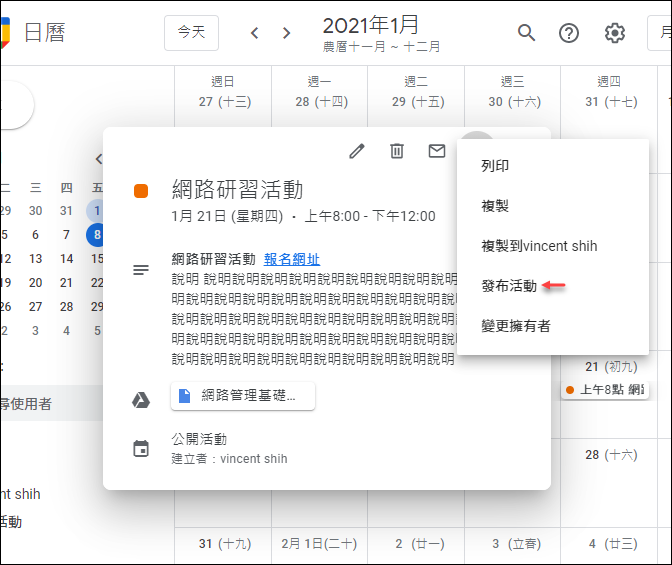Click the orange event color dot
This screenshot has height=565, width=672.
pyautogui.click(x=141, y=191)
